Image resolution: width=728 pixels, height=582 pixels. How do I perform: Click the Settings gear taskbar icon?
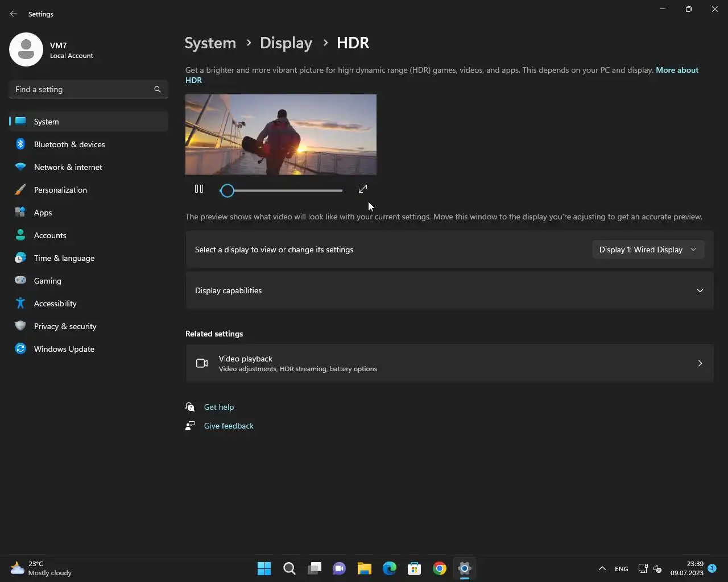tap(465, 568)
